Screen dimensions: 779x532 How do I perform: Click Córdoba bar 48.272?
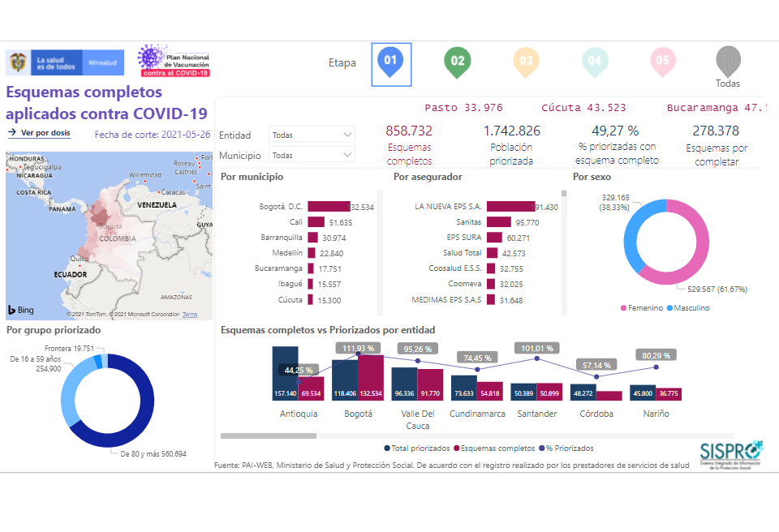tap(583, 393)
